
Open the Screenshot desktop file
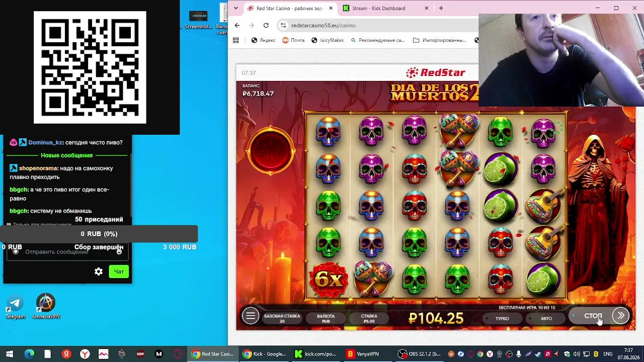(198, 20)
